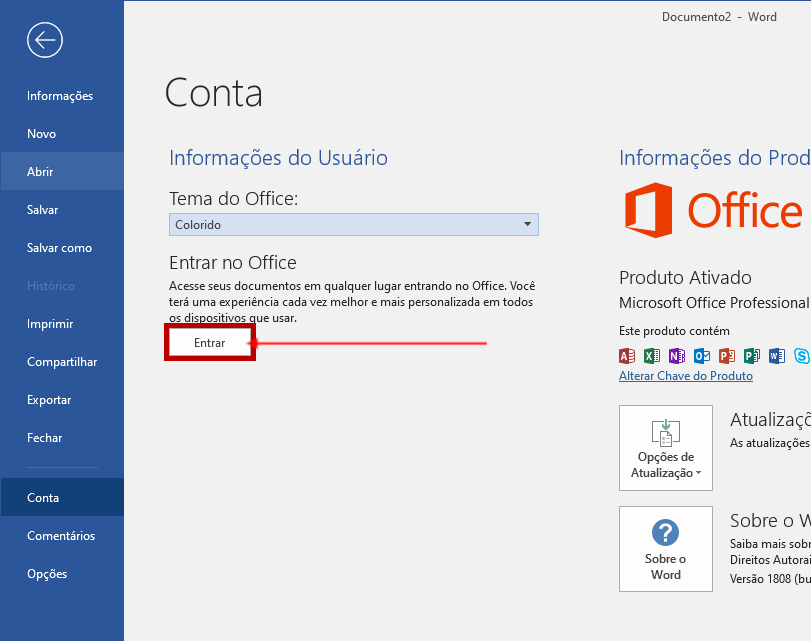Choose Fechar to close the document

click(62, 438)
